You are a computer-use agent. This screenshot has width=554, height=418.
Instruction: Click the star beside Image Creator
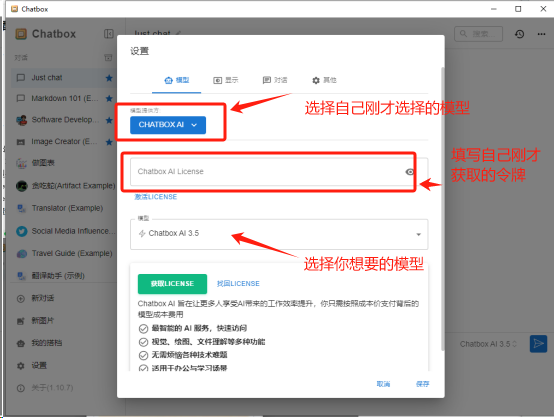109,142
